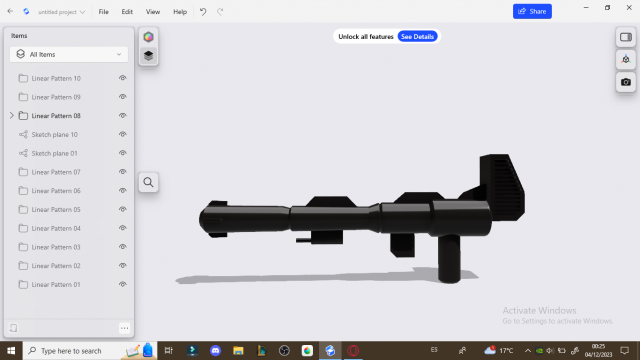Open File Explorer from the taskbar
Screen dimensions: 640x360
(238, 351)
